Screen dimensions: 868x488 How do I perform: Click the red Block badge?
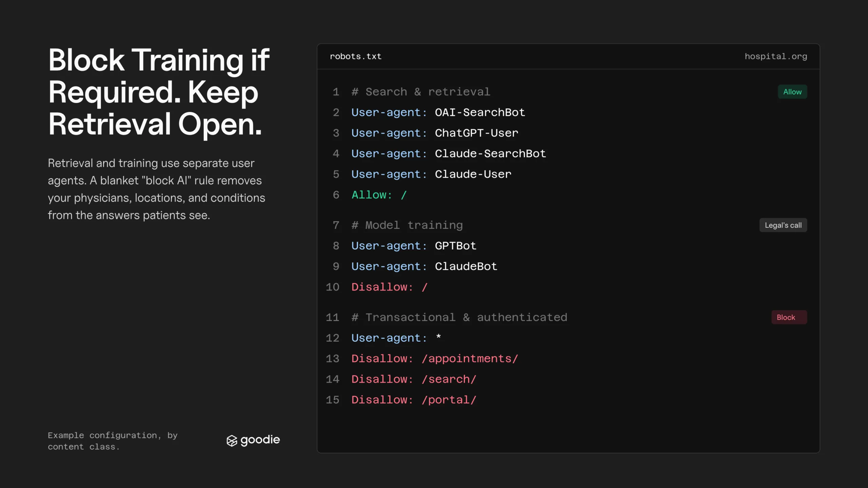point(789,317)
